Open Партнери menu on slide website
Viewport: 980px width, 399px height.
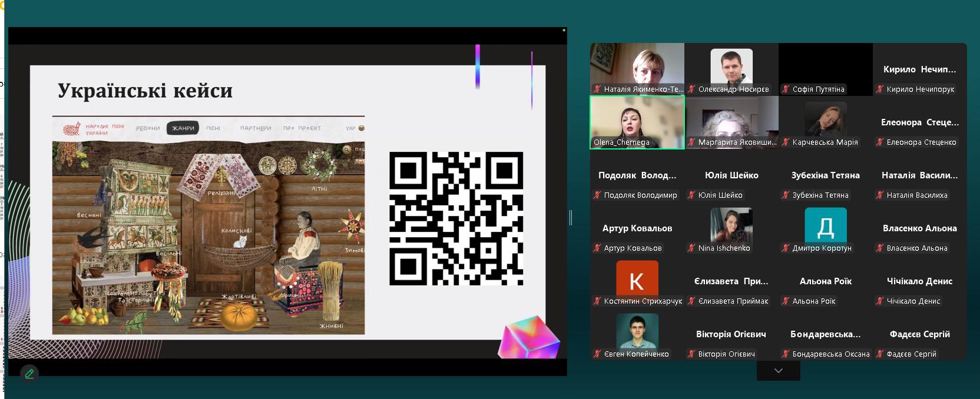pyautogui.click(x=256, y=128)
